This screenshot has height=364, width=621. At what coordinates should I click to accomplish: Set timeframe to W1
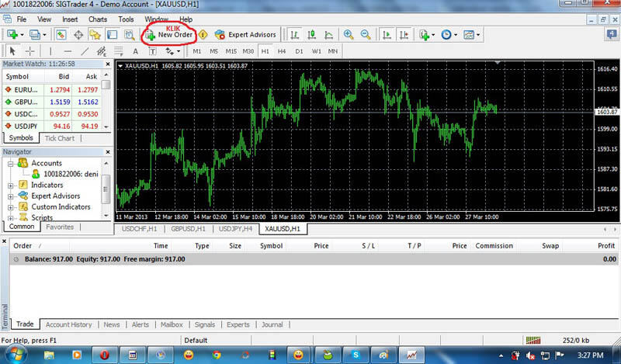[316, 51]
